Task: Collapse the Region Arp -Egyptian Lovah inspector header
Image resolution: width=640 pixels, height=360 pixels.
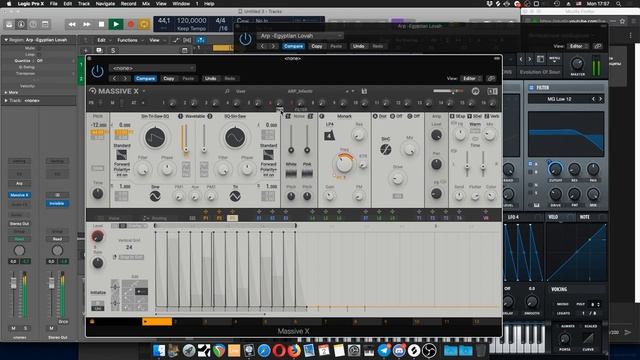Action: point(6,40)
